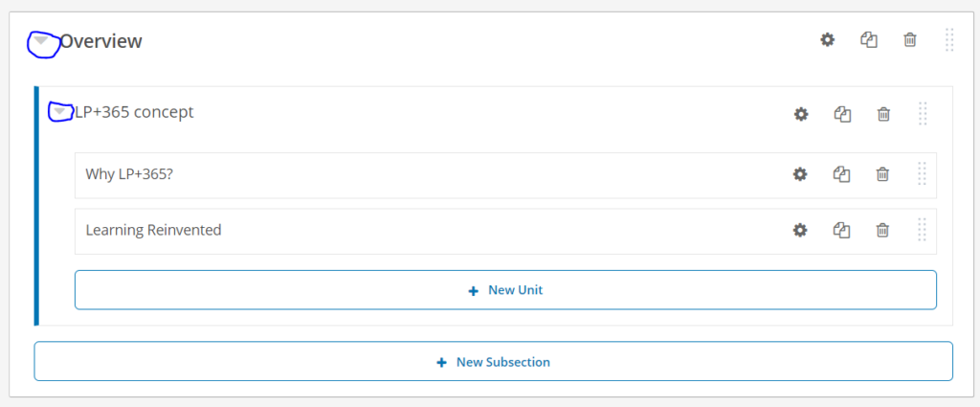Open the Why LP+365? unit
Screen dimensions: 980x407
point(129,173)
